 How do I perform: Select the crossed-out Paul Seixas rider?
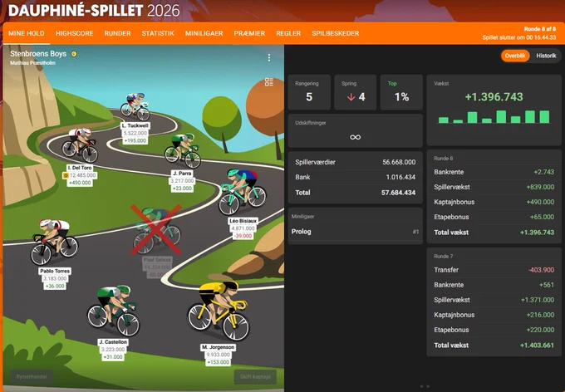click(x=156, y=230)
